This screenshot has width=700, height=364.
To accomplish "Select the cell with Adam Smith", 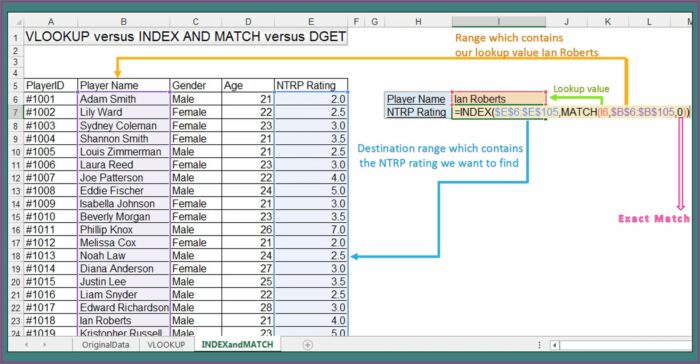I will [124, 99].
